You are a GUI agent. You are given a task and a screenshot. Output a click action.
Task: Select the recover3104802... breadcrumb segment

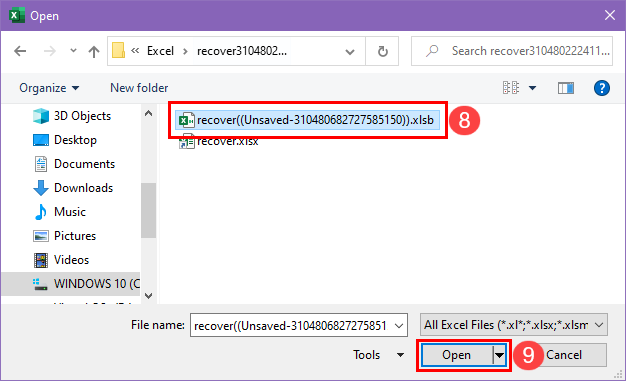pos(242,51)
